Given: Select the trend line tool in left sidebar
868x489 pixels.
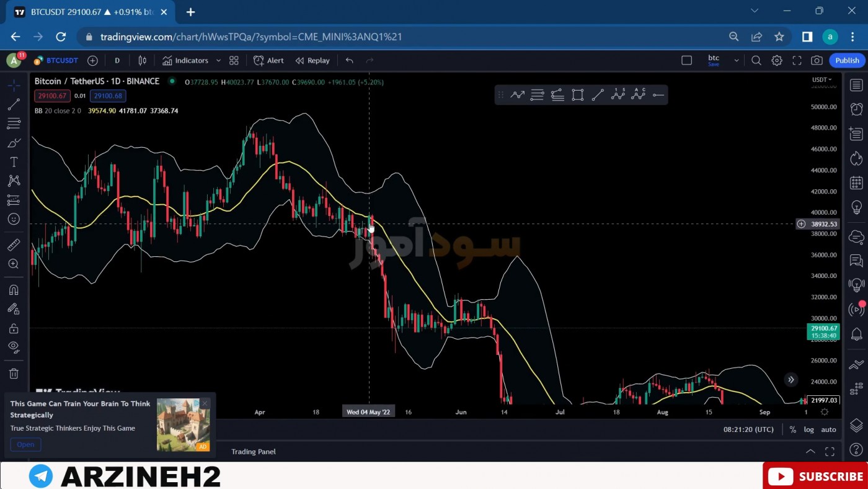Looking at the screenshot, I should 14,104.
